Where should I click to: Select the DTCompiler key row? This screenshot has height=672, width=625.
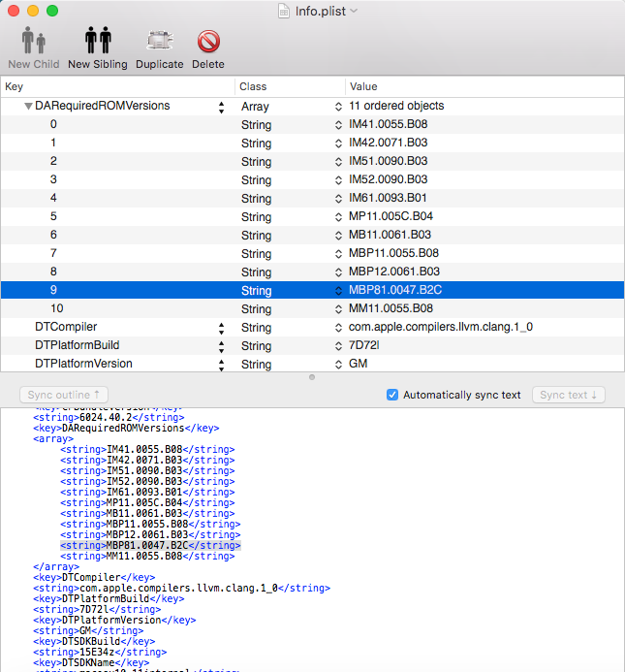(x=66, y=327)
